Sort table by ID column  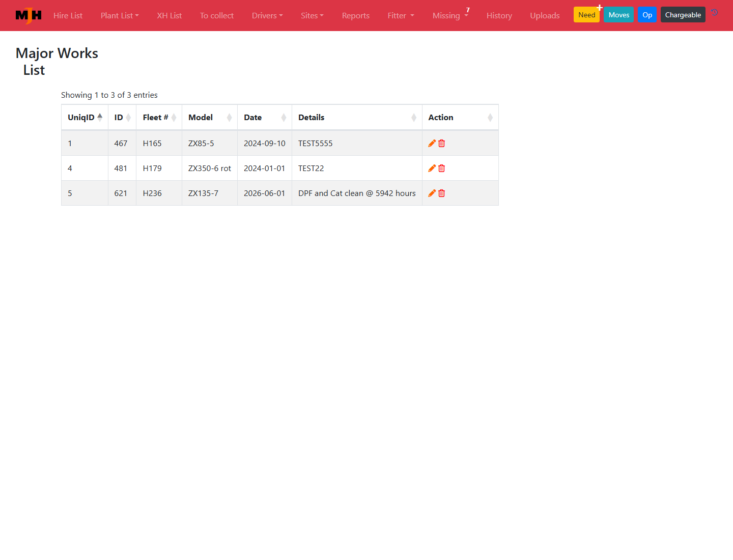tap(122, 118)
